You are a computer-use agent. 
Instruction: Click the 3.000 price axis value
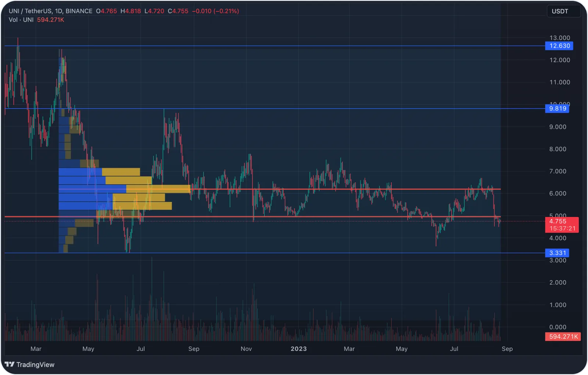point(558,261)
